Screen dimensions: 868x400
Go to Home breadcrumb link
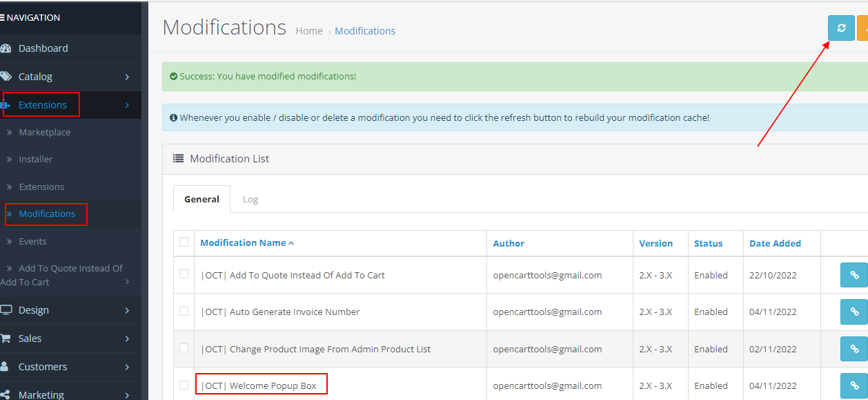pyautogui.click(x=309, y=31)
